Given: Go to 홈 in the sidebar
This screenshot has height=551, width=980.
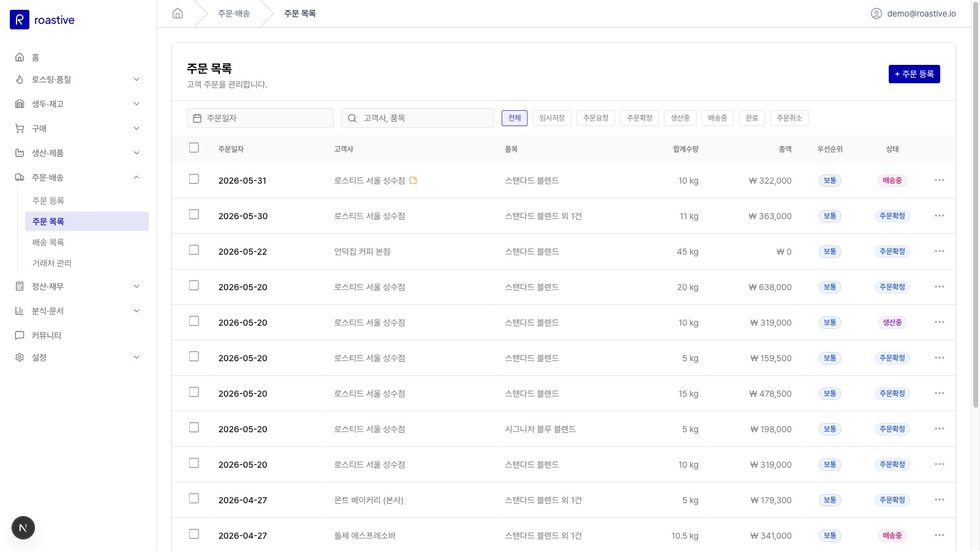Looking at the screenshot, I should [78, 57].
